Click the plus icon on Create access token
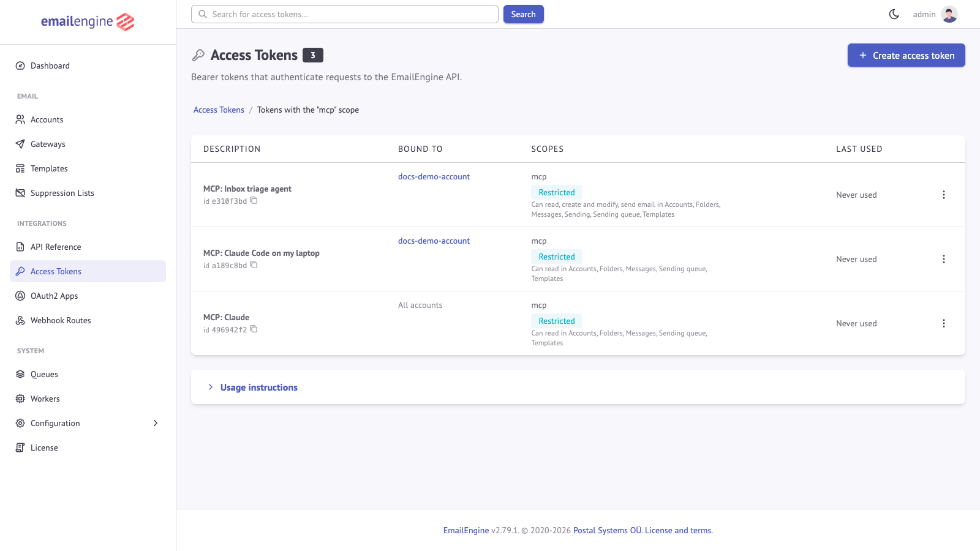 pyautogui.click(x=863, y=55)
